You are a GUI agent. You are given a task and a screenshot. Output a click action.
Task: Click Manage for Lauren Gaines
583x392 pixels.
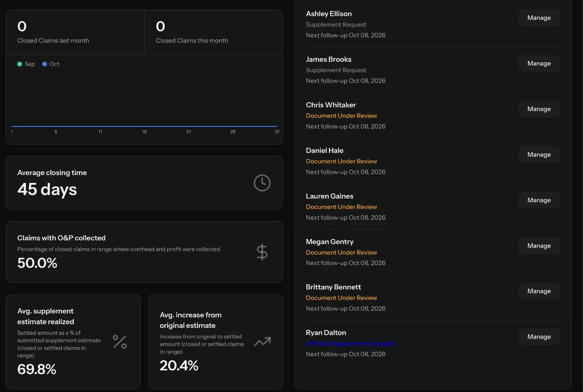539,200
